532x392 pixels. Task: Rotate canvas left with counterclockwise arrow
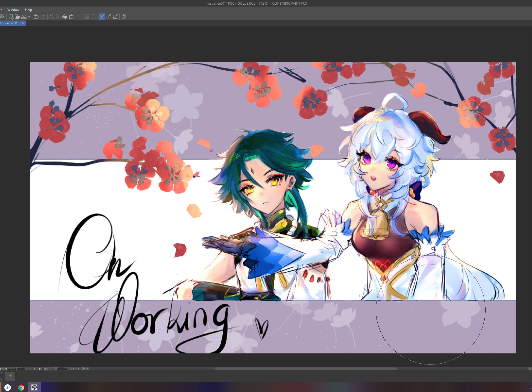72,369
